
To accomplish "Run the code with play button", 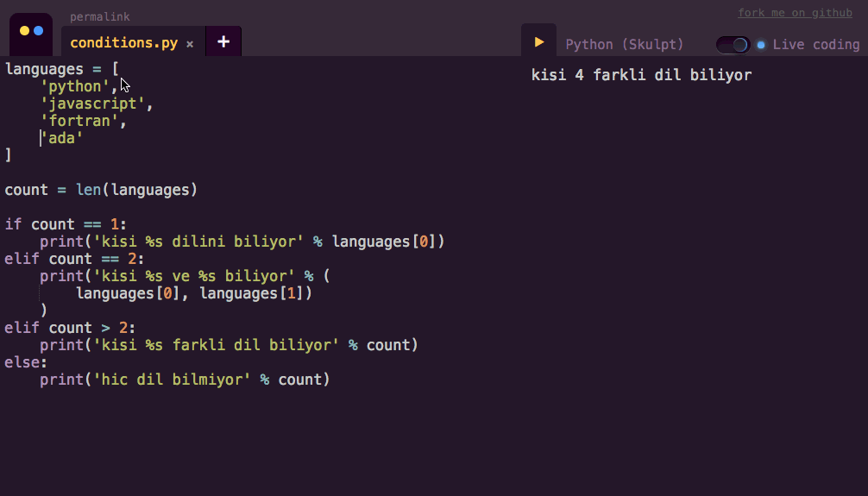I will tap(538, 42).
